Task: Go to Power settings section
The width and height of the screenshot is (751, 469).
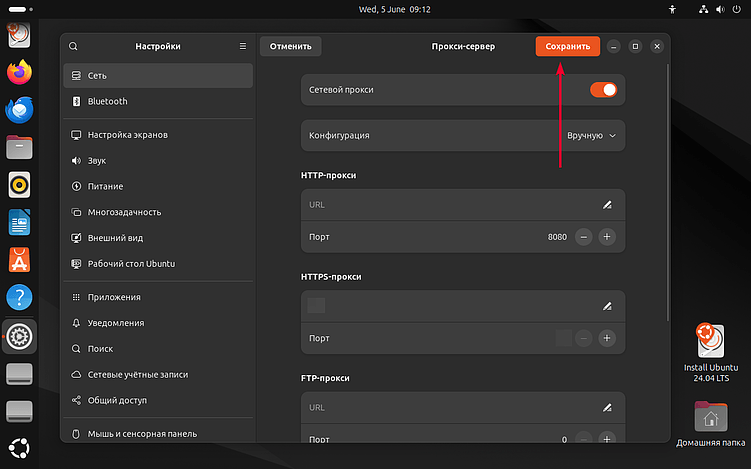Action: 104,186
